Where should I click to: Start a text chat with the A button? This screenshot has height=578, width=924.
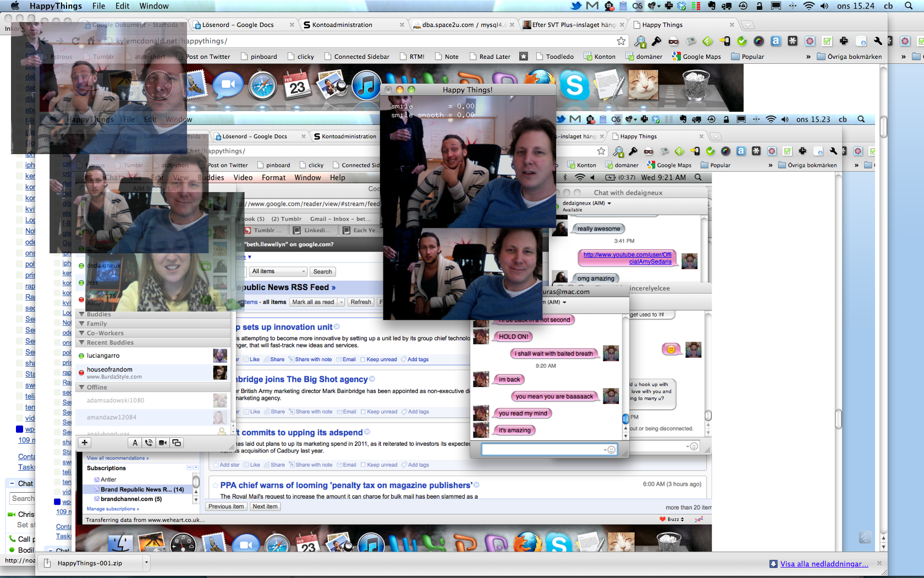[x=135, y=443]
